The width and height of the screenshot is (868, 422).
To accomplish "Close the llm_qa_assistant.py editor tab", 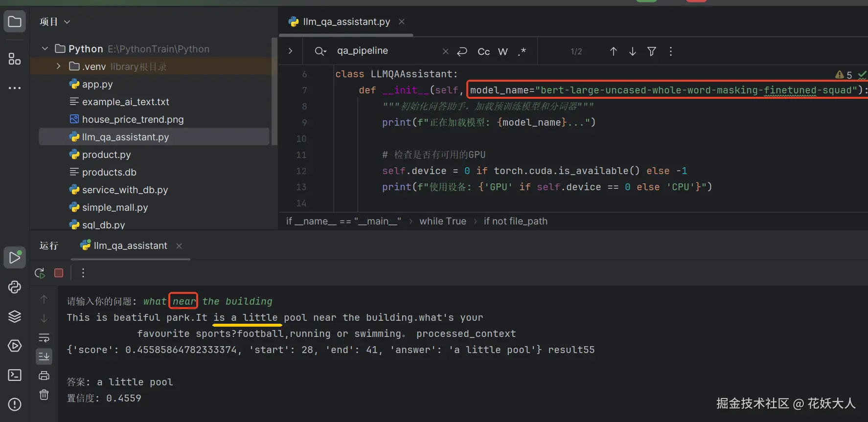I will point(402,22).
